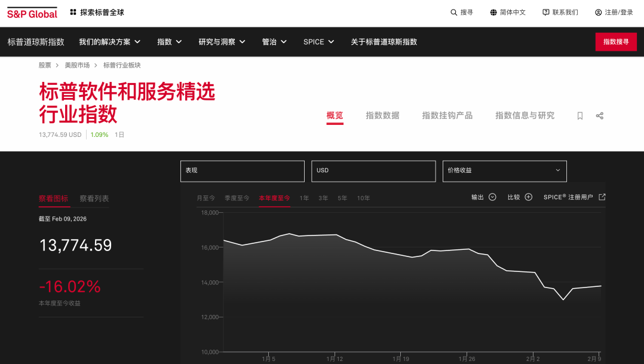The width and height of the screenshot is (644, 364).
Task: Select 月至今 chart range
Action: click(206, 198)
